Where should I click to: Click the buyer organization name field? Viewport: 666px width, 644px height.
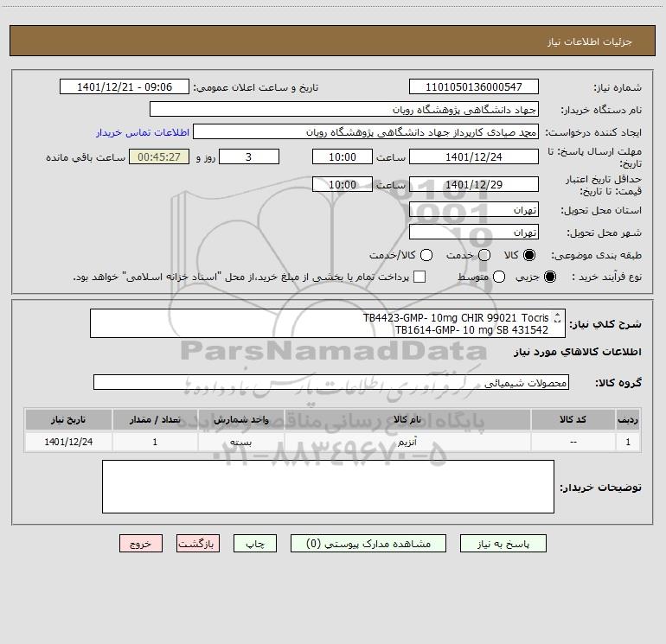[x=344, y=109]
